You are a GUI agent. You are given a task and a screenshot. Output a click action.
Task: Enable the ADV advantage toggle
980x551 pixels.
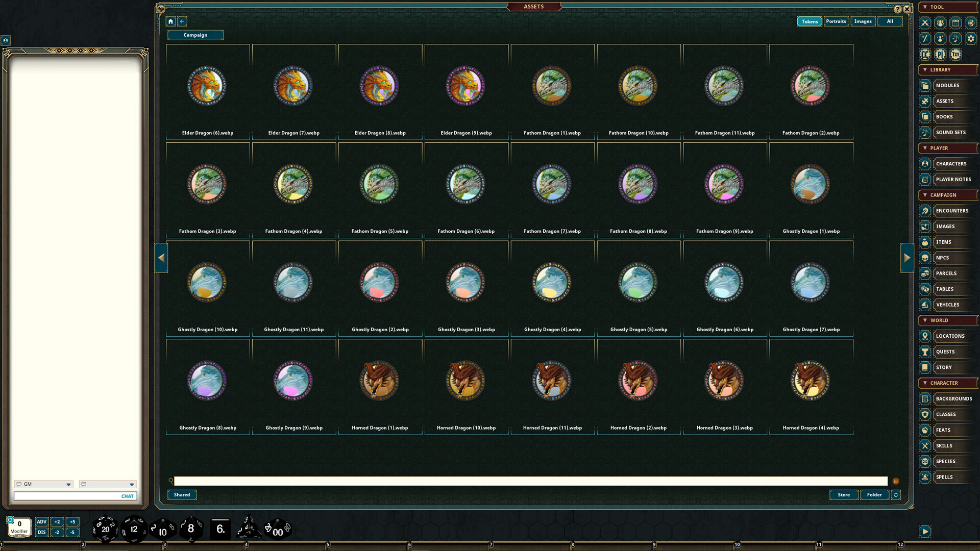point(41,521)
